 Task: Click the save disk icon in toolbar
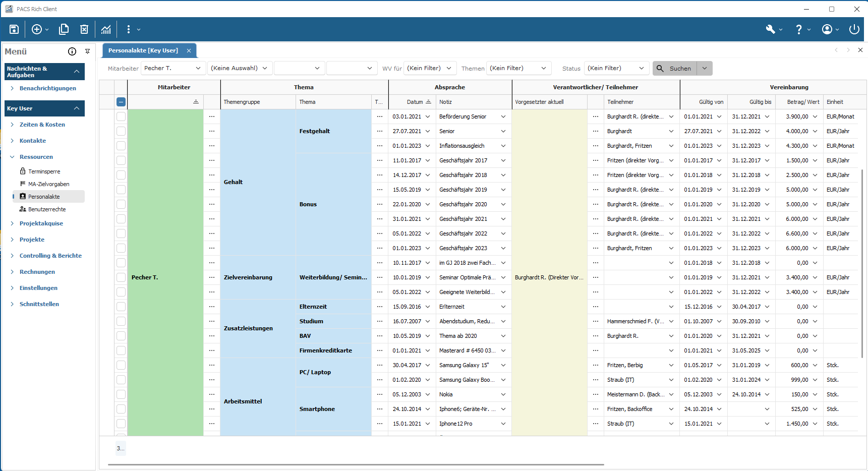pos(14,29)
